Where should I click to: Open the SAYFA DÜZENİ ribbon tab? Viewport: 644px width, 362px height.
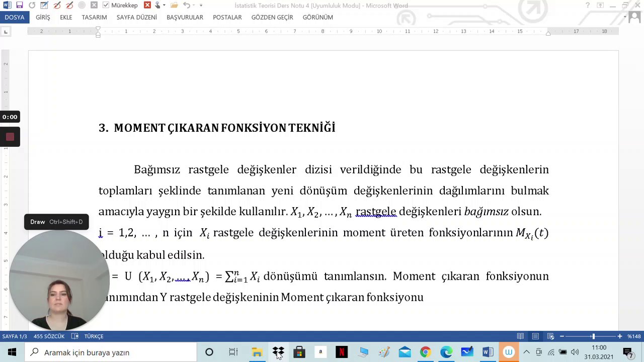tap(137, 17)
